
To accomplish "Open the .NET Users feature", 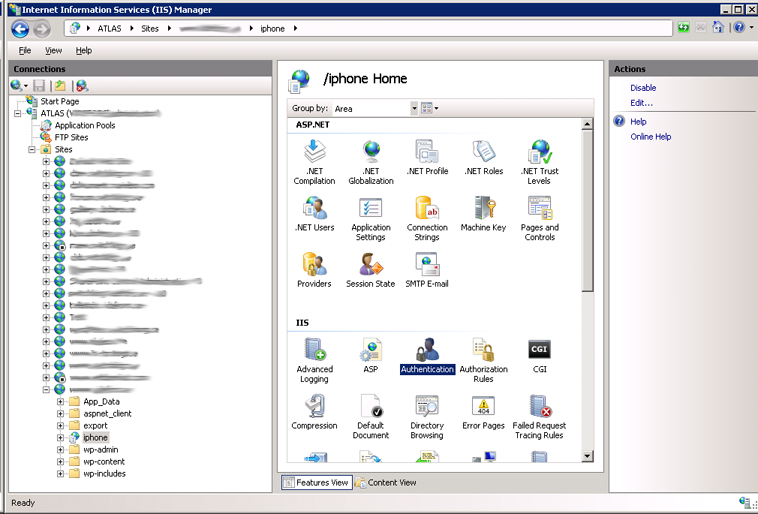I will coord(314,214).
